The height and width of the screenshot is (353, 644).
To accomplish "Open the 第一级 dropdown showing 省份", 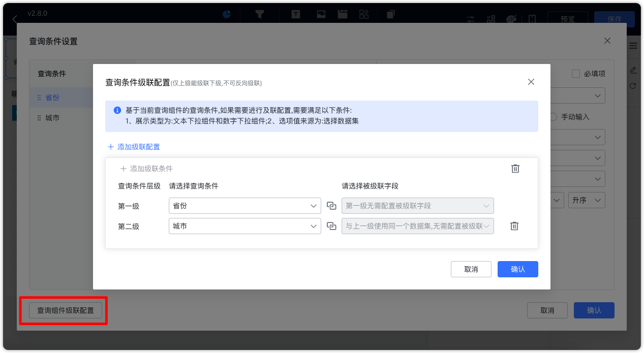I will [244, 206].
